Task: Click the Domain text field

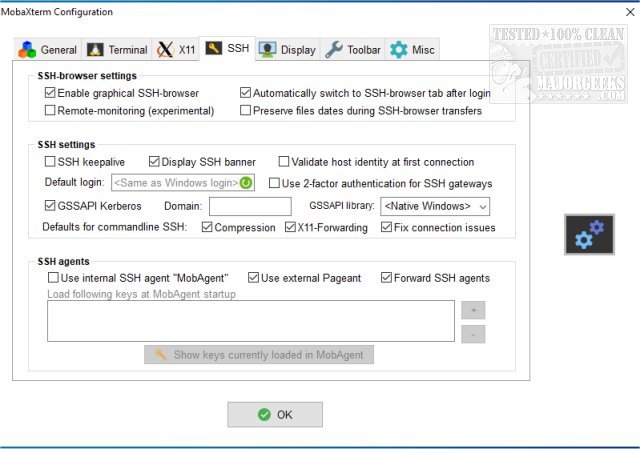Action: (x=250, y=206)
